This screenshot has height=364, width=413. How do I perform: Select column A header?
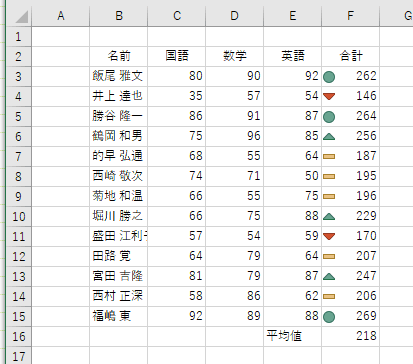[61, 16]
